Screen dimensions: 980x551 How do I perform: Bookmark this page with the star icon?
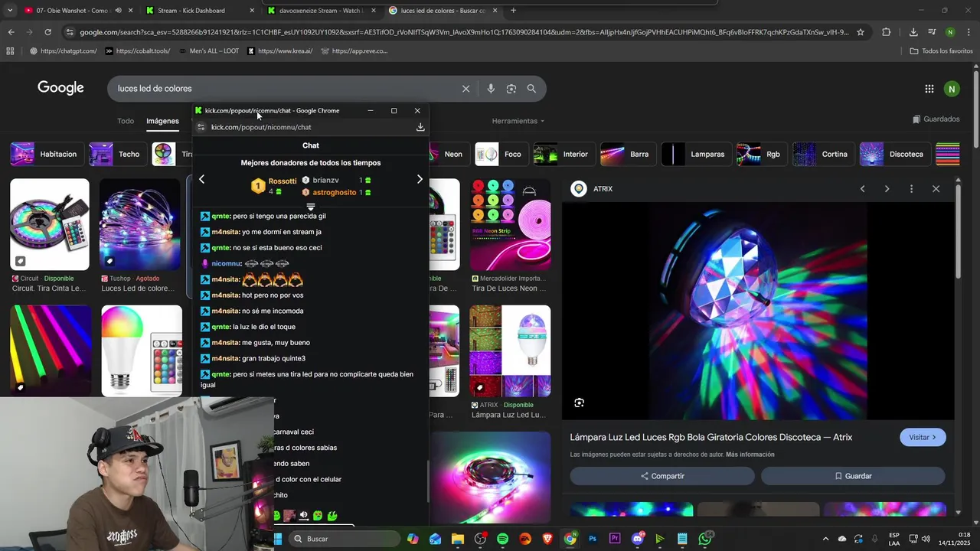coord(861,32)
